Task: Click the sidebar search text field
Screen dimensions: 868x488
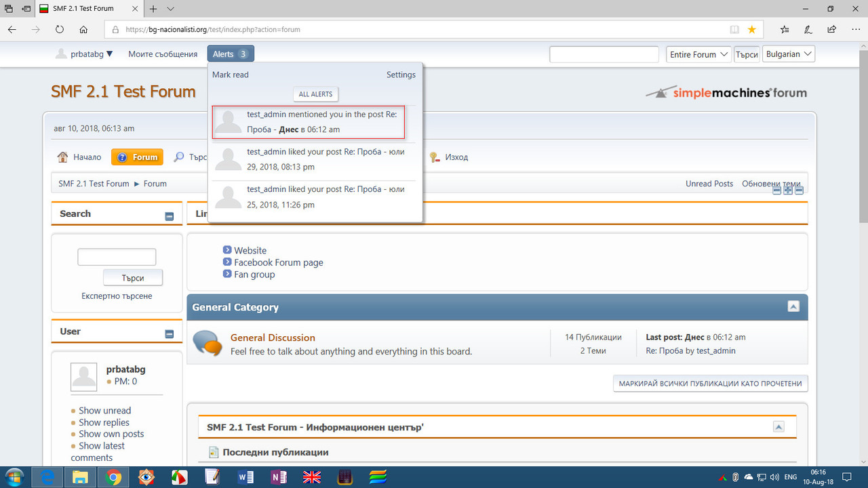Action: coord(117,257)
